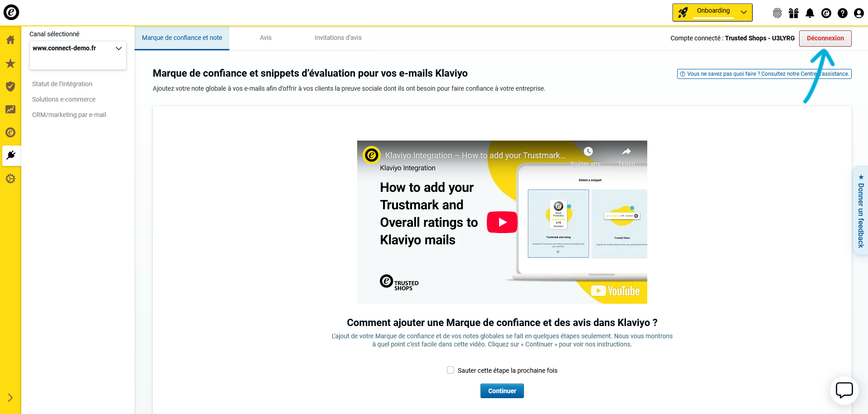Switch to the Avis tab
Screen dimensions: 868x414
pos(266,38)
